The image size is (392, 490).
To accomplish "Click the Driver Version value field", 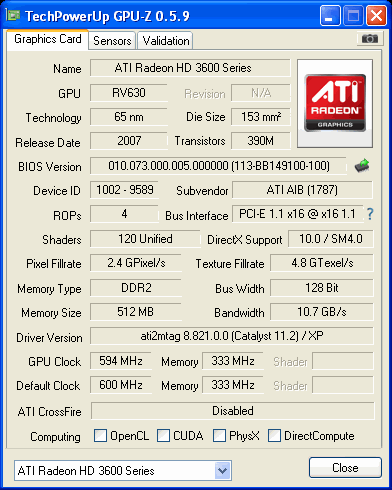I will pos(232,336).
